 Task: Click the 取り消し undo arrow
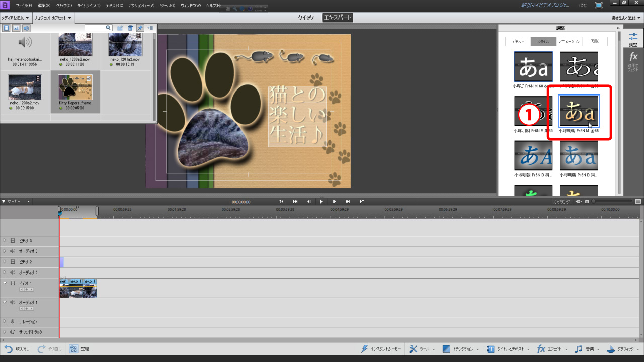click(9, 349)
